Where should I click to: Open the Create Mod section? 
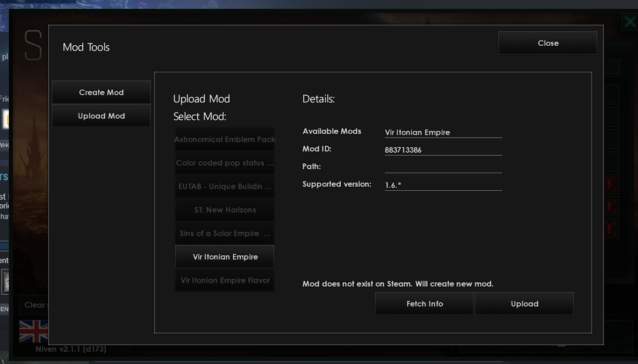(x=101, y=92)
